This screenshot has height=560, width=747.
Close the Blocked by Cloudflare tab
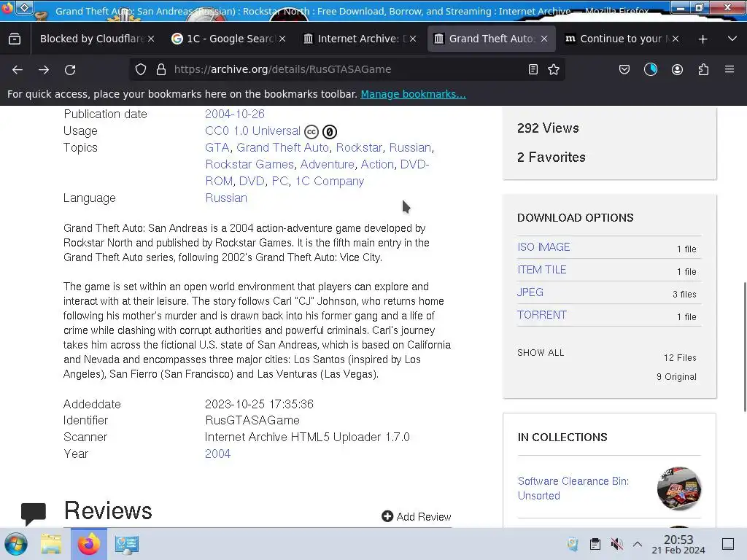151,39
